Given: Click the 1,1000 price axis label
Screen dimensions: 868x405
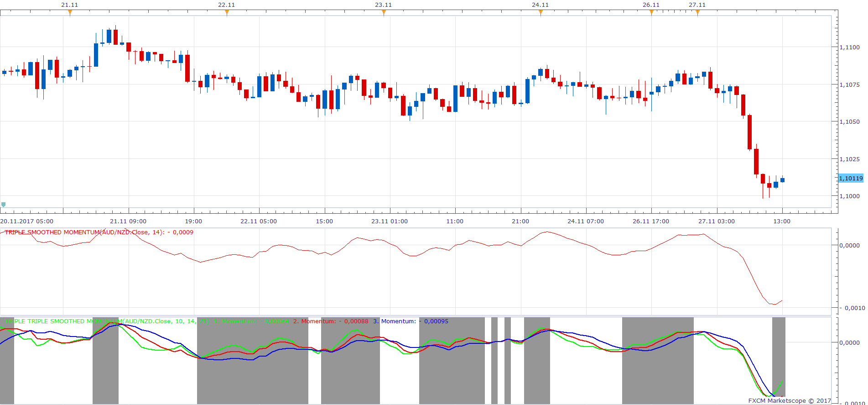Looking at the screenshot, I should [x=850, y=196].
